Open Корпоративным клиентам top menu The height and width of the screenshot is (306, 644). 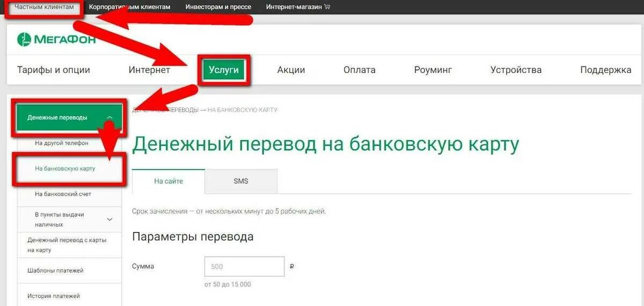click(x=129, y=7)
